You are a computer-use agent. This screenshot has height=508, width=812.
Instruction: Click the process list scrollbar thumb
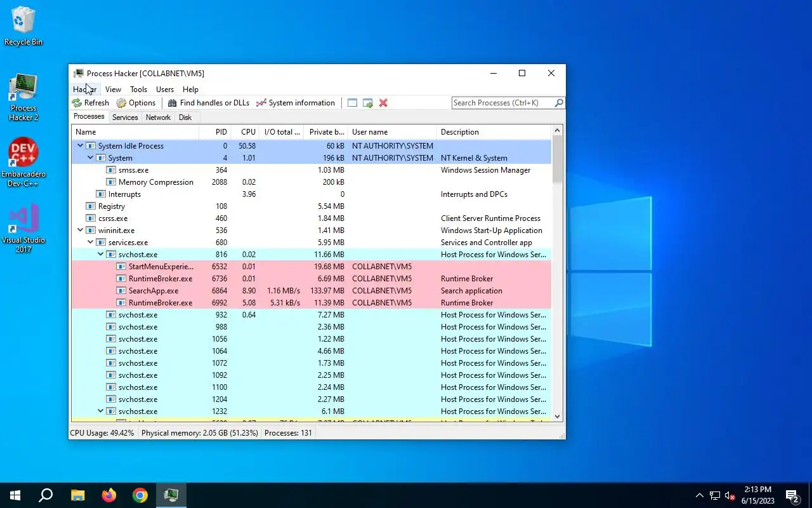(x=558, y=160)
